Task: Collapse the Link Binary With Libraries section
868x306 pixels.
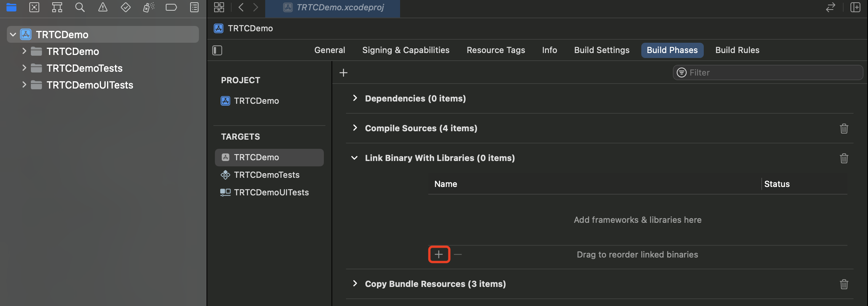Action: 354,158
